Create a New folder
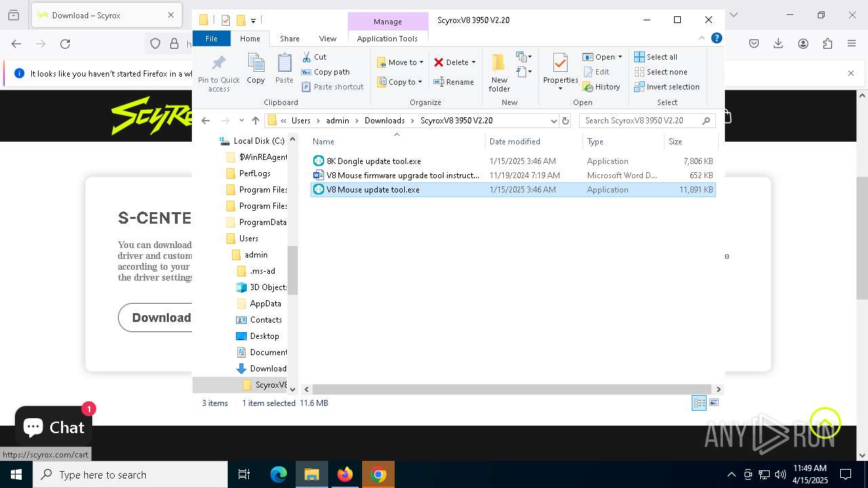This screenshot has height=488, width=868. pos(499,73)
